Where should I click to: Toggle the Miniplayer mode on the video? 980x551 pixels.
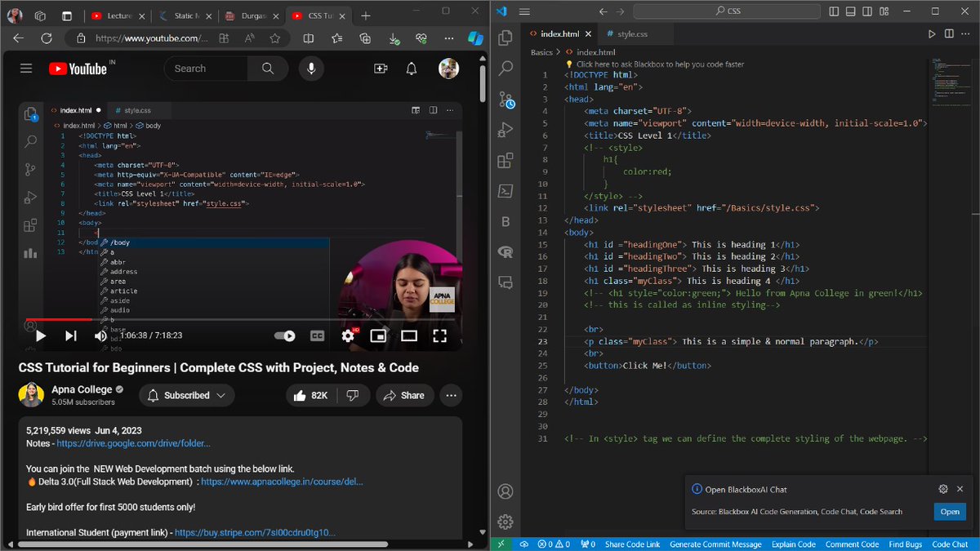pos(378,335)
